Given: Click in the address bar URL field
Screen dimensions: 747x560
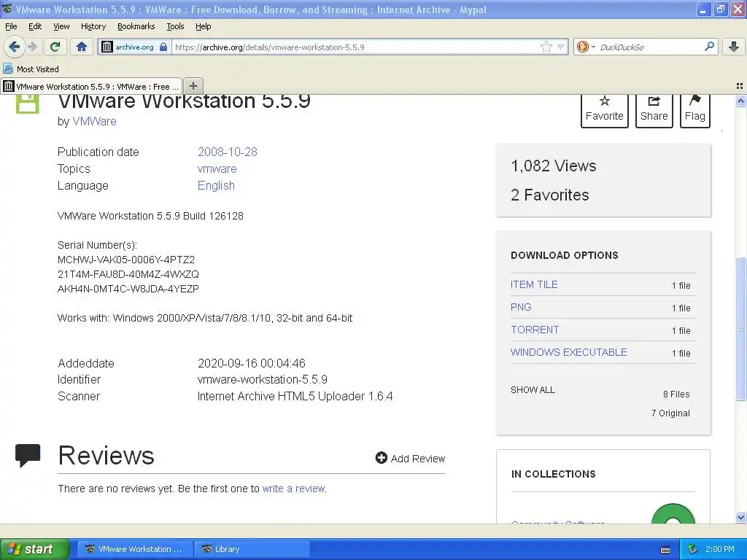Looking at the screenshot, I should click(x=355, y=47).
